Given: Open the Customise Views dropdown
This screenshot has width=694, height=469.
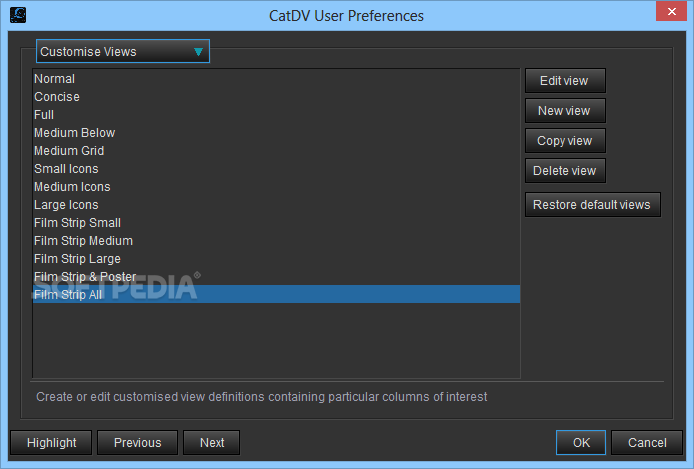Looking at the screenshot, I should pos(123,51).
